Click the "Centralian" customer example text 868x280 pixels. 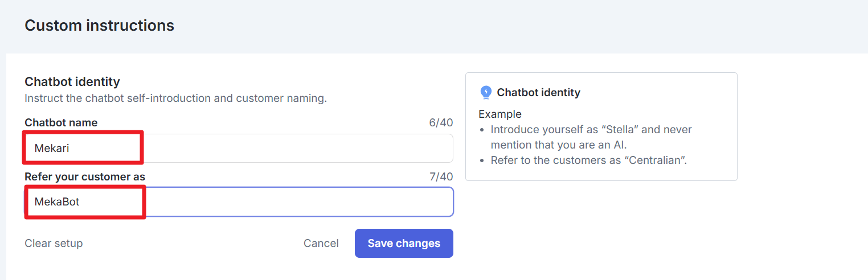pyautogui.click(x=589, y=160)
